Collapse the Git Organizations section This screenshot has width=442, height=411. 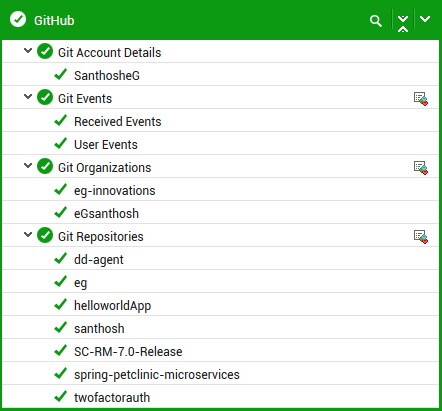(28, 166)
